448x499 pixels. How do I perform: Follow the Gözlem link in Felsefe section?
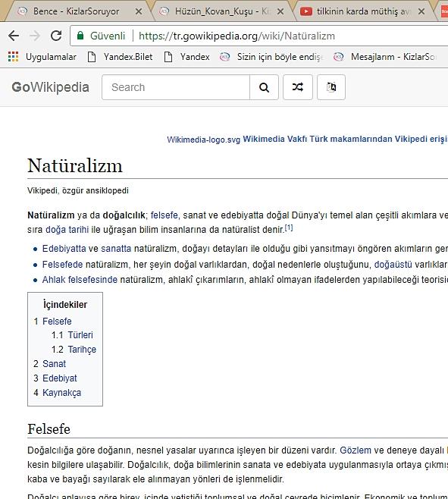pyautogui.click(x=356, y=450)
